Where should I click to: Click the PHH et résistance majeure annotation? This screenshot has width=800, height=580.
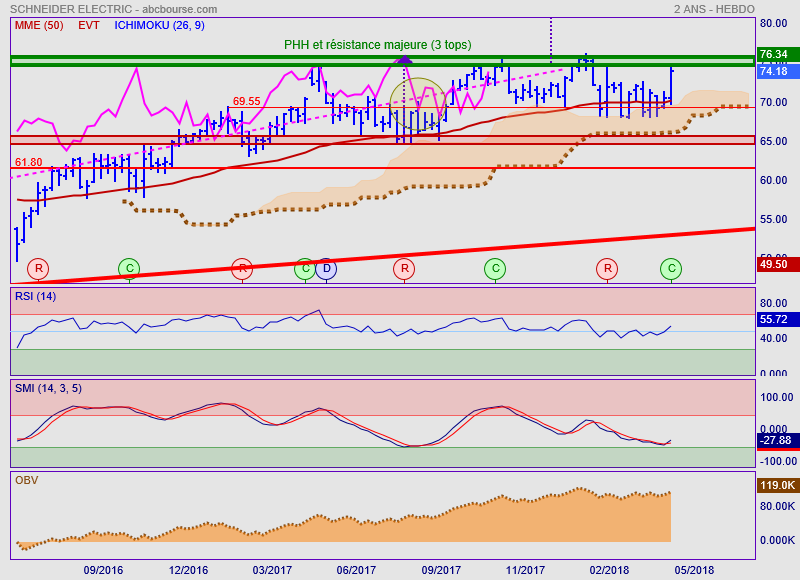378,45
